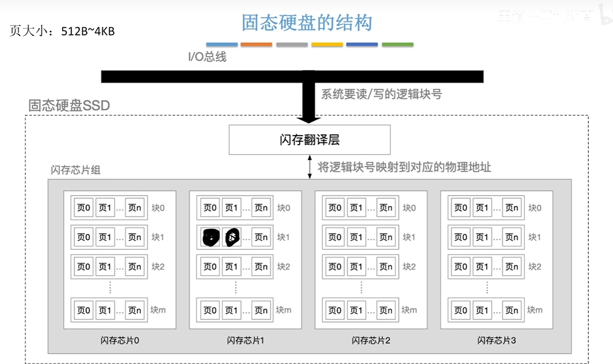Viewport: 613px width, 364px height.
Task: Select the "块2" label of 闪存芯片1
Action: [284, 267]
